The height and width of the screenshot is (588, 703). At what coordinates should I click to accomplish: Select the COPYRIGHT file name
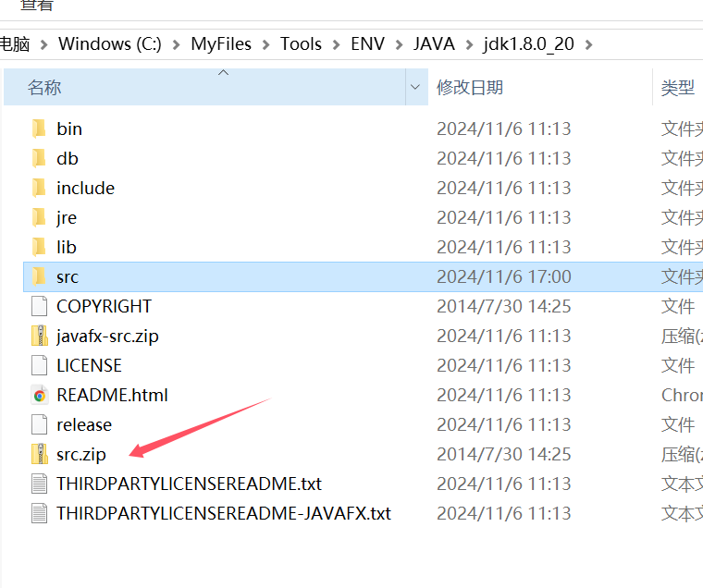(104, 306)
